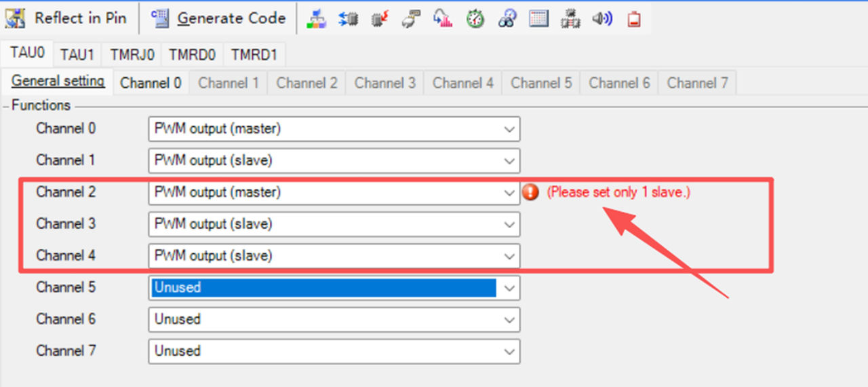Click the Reflect in Pin button
Screen dimensions: 868x387
pyautogui.click(x=66, y=18)
